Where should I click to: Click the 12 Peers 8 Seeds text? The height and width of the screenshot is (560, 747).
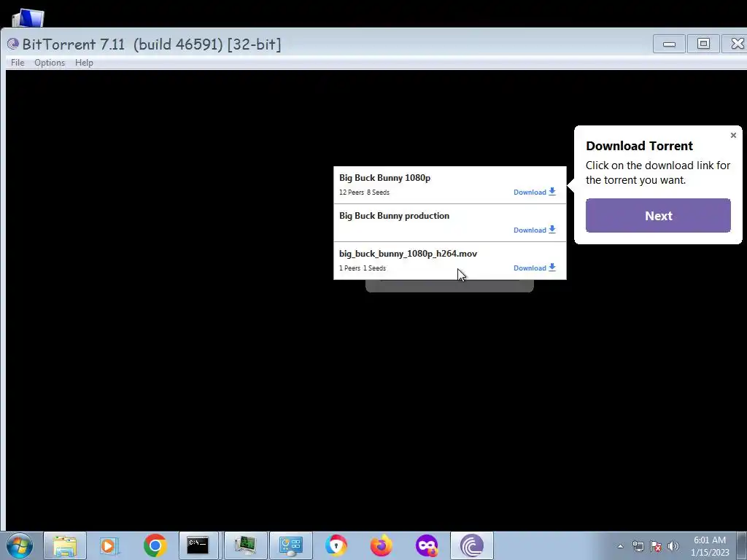click(x=365, y=192)
